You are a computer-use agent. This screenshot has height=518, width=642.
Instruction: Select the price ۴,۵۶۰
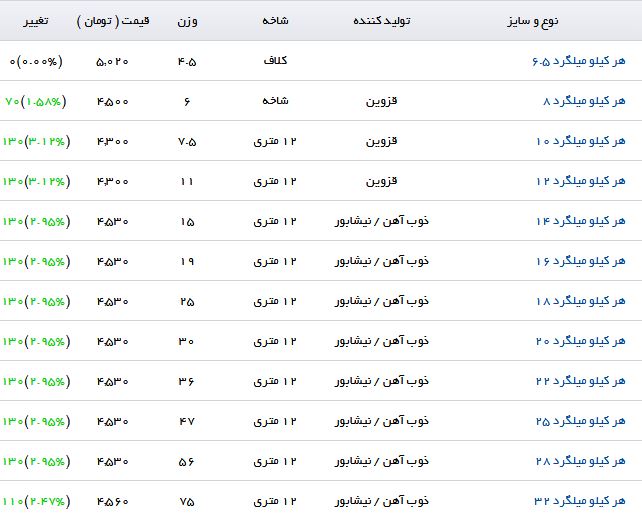(113, 502)
